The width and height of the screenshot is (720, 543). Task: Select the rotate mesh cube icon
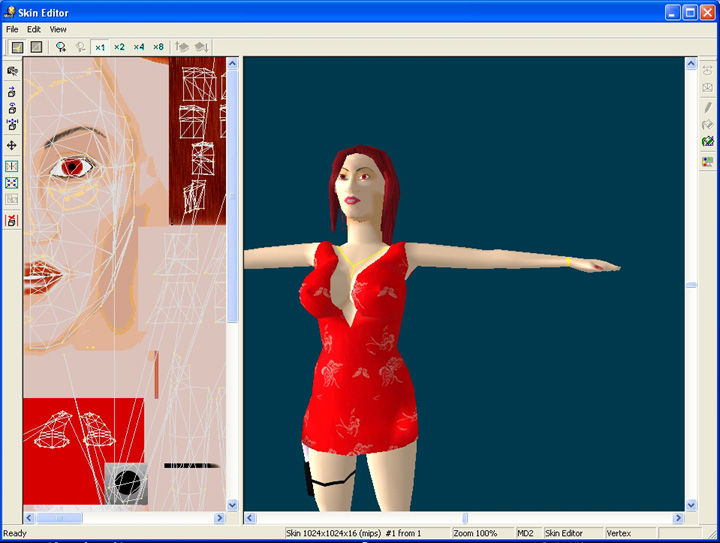pos(12,108)
